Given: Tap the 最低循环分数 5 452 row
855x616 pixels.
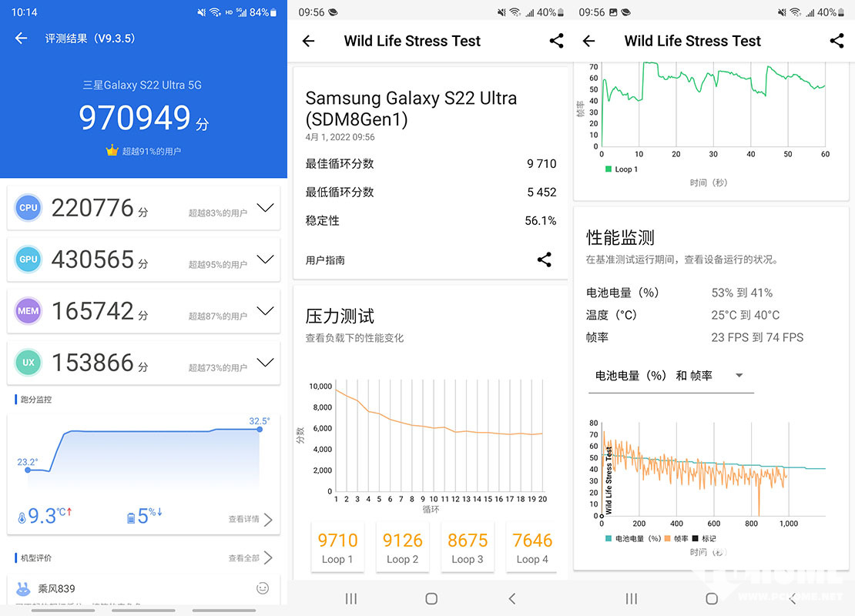Looking at the screenshot, I should pyautogui.click(x=431, y=192).
